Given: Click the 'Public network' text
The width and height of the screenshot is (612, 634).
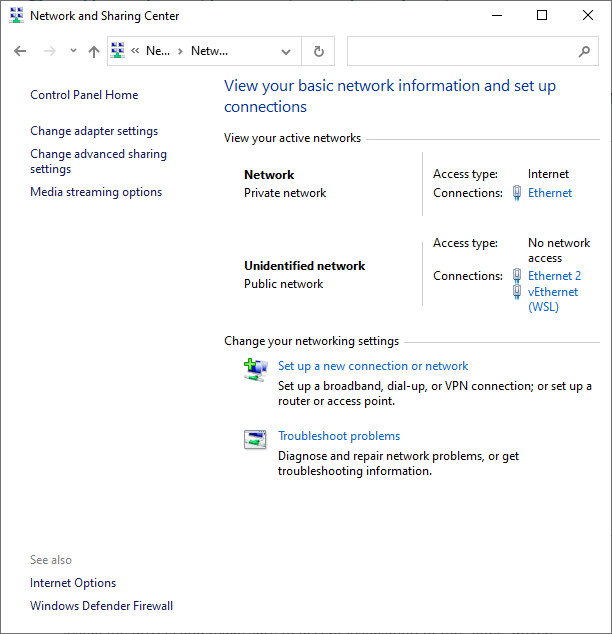Looking at the screenshot, I should click(283, 284).
